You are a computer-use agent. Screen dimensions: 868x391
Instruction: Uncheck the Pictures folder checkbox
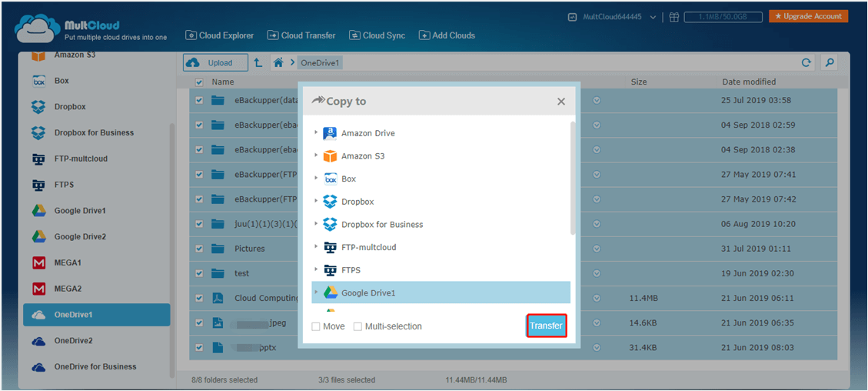click(x=199, y=249)
